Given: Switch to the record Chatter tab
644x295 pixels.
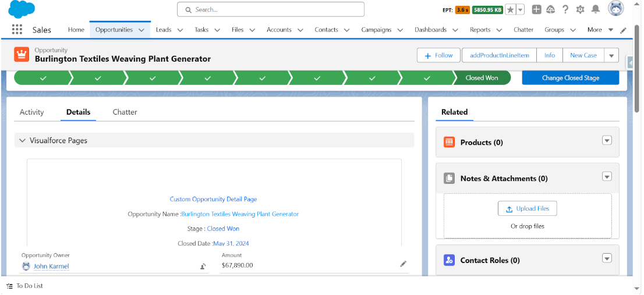Looking at the screenshot, I should (x=125, y=112).
